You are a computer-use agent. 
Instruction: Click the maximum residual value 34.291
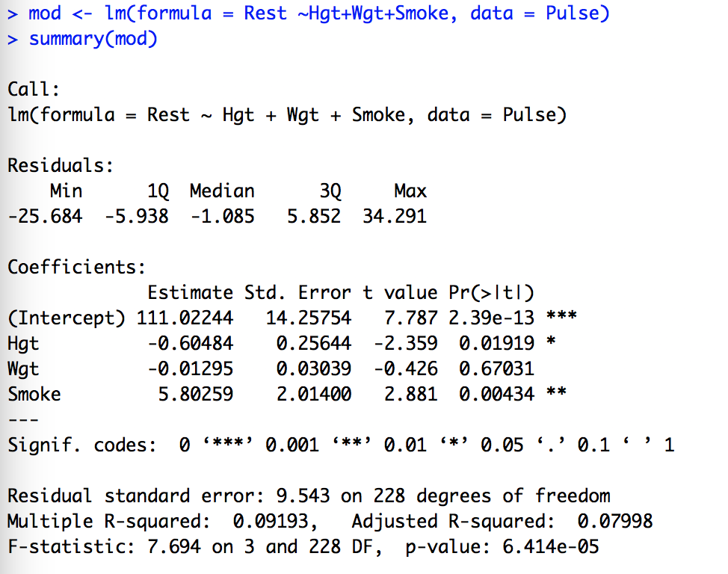pyautogui.click(x=395, y=217)
